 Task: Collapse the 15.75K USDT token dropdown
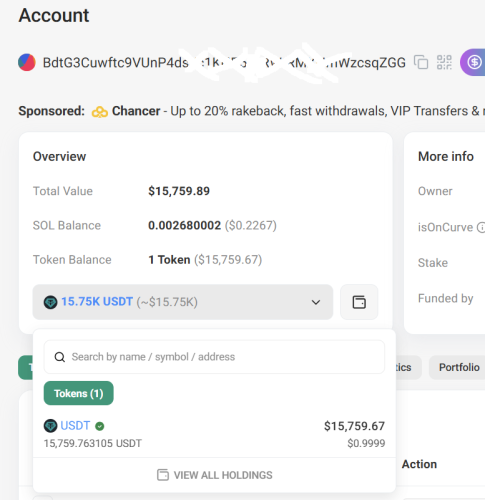tap(183, 302)
